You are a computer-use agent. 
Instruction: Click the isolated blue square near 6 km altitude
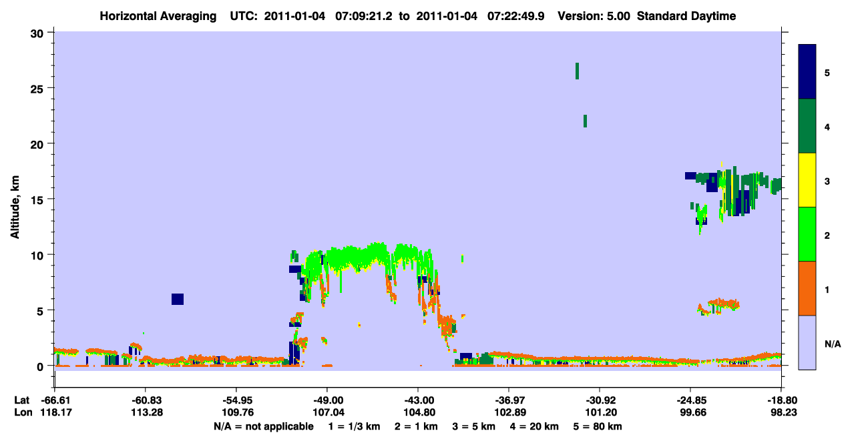click(177, 299)
